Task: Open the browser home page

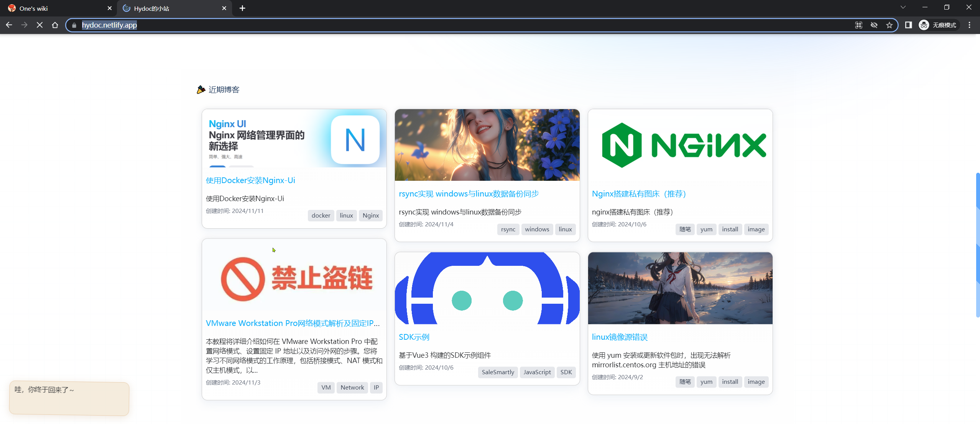Action: [55, 25]
